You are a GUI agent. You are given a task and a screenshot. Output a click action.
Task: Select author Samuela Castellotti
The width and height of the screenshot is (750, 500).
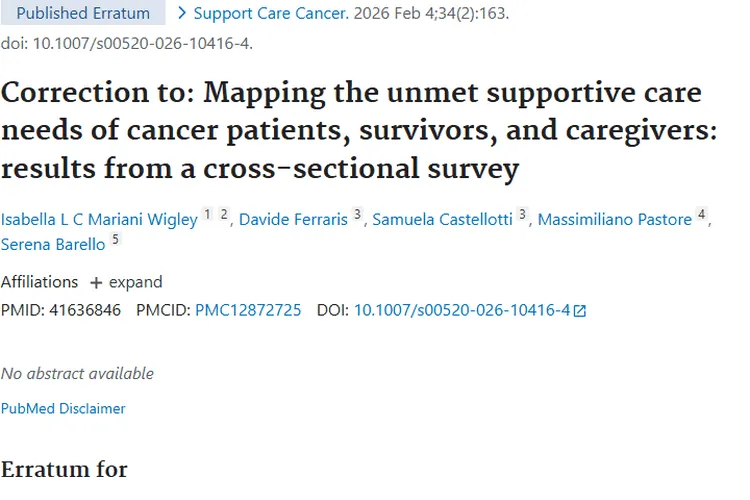pos(441,220)
